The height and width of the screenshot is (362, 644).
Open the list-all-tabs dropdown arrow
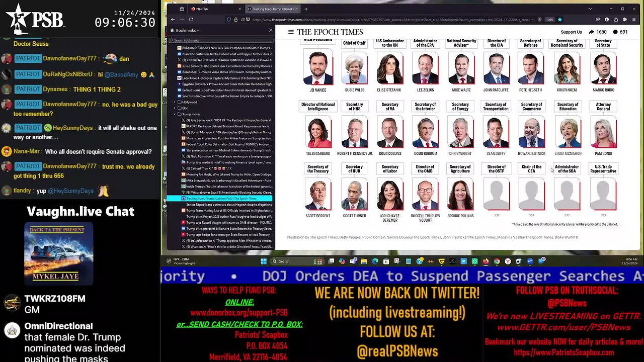(x=590, y=9)
